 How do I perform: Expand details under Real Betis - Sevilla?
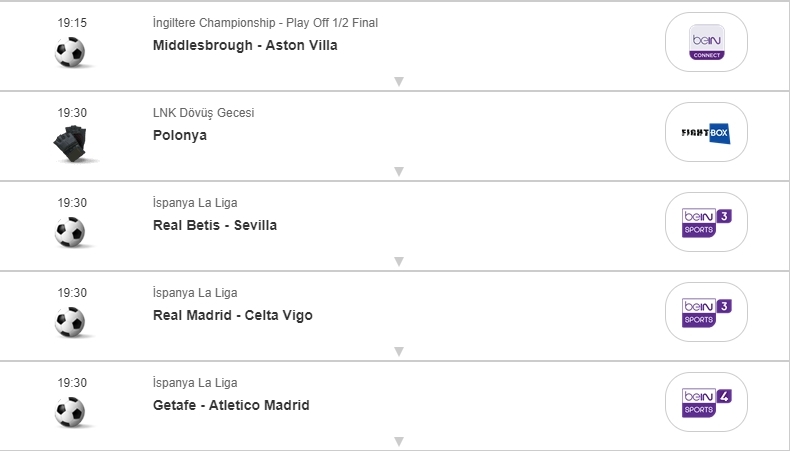[398, 262]
